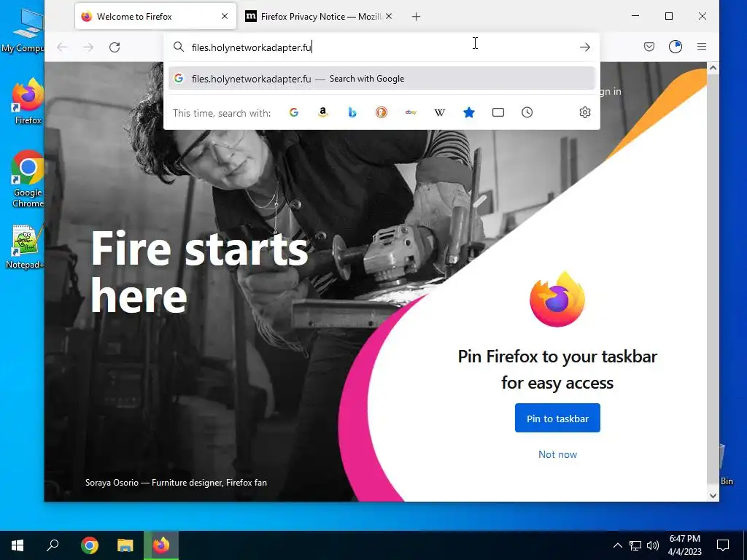This screenshot has width=747, height=560.
Task: Search this time with Bing icon
Action: pos(352,112)
